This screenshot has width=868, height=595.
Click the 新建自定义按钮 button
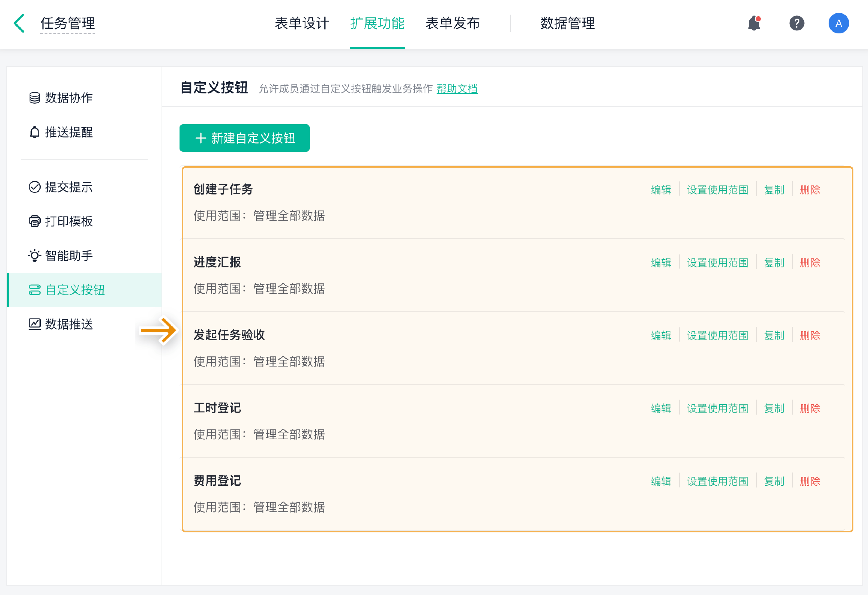point(244,138)
